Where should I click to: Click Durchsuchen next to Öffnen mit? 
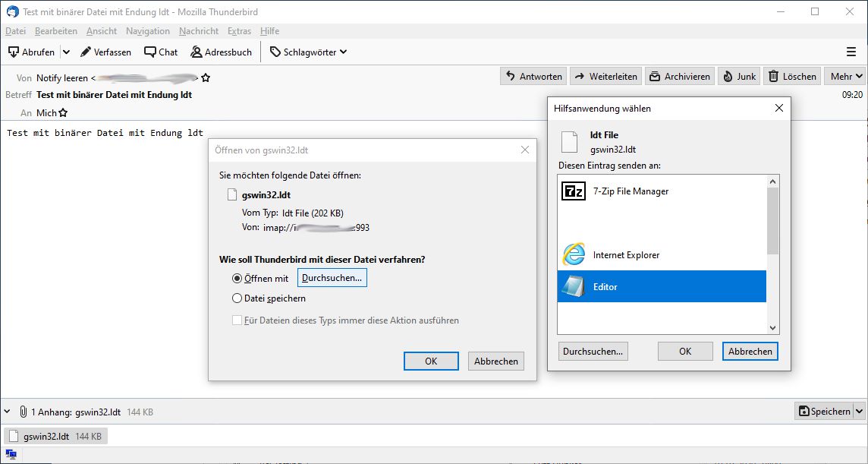pos(332,278)
